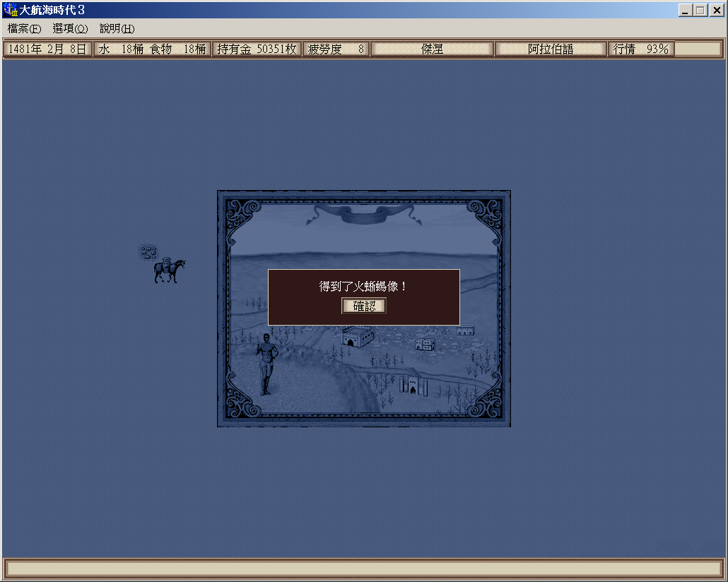Click the city gate in the illustration
The image size is (728, 582).
point(412,386)
